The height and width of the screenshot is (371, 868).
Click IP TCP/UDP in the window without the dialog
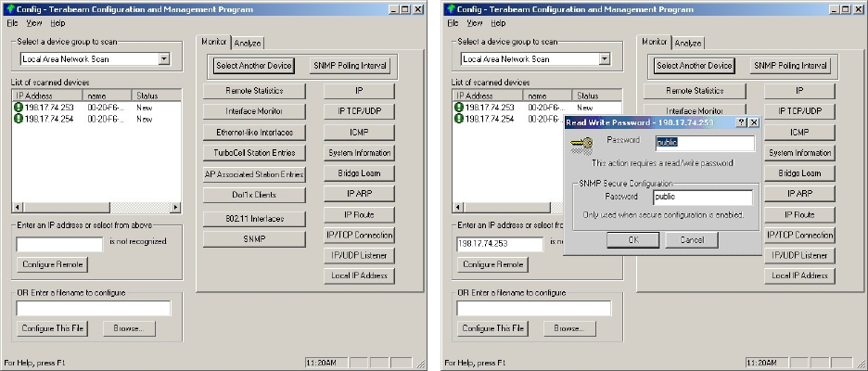(x=359, y=111)
